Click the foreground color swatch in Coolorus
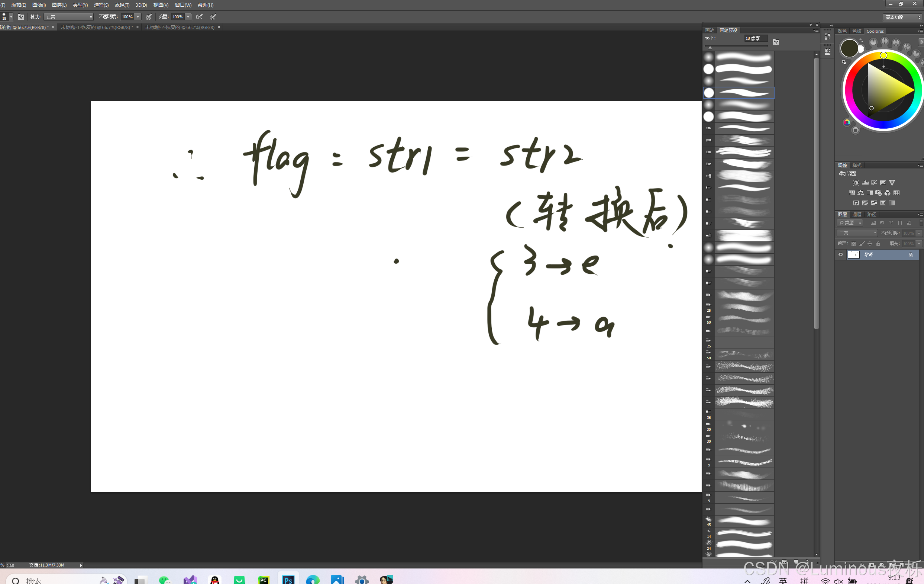This screenshot has width=924, height=584. (849, 48)
